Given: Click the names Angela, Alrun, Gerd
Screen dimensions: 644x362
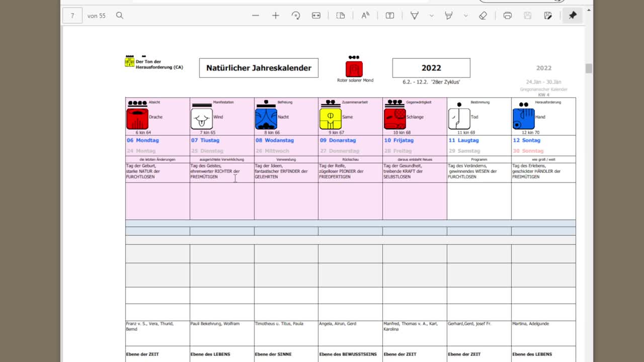Looking at the screenshot, I should point(338,324).
